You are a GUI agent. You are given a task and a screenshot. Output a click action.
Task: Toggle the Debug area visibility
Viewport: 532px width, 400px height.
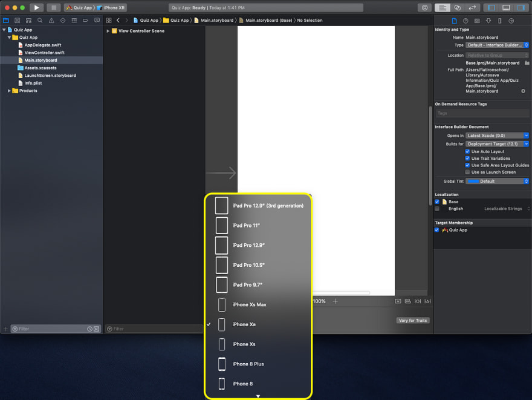click(506, 7)
